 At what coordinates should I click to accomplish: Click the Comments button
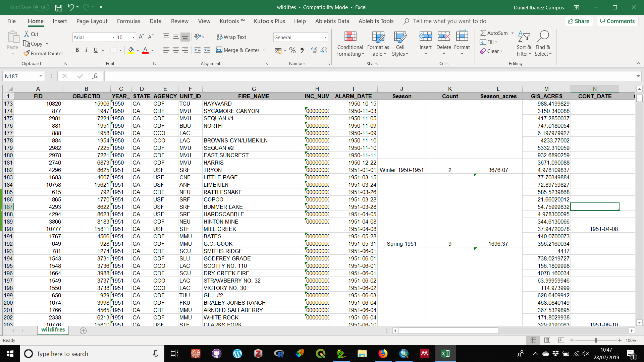coord(618,21)
